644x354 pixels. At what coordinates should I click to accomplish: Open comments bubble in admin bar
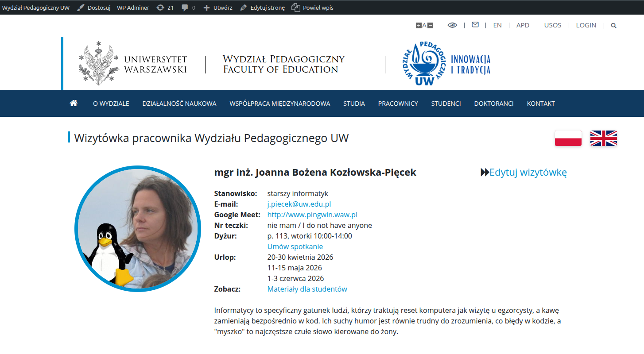point(188,8)
